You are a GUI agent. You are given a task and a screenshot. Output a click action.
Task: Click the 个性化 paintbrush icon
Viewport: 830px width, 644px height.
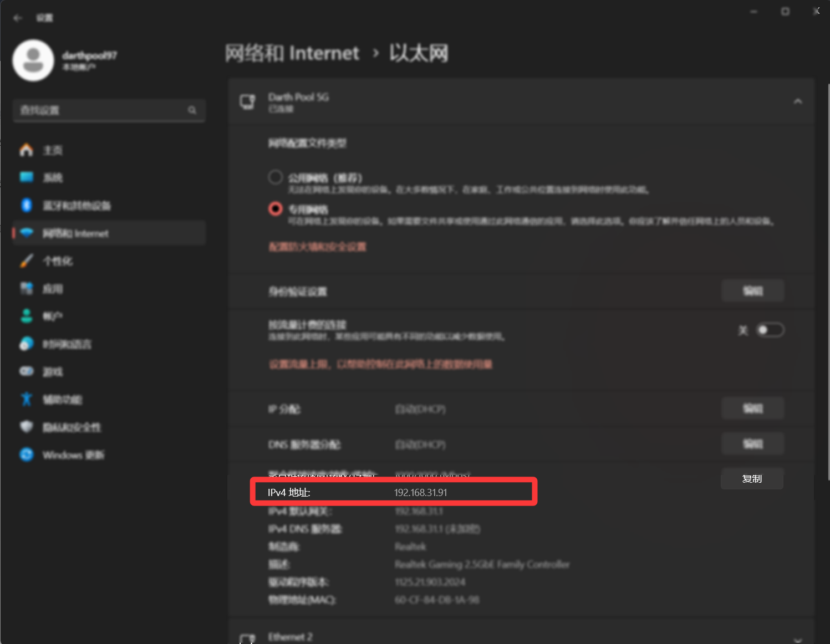click(27, 261)
